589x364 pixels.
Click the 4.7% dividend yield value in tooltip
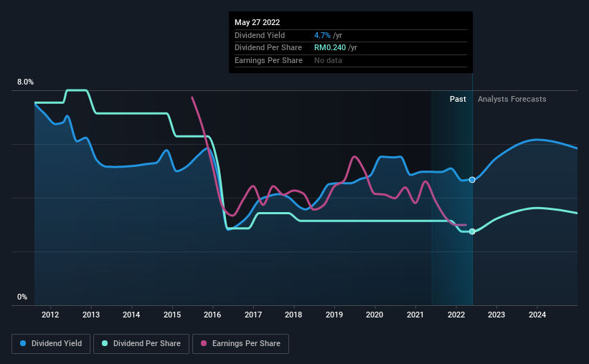point(322,35)
